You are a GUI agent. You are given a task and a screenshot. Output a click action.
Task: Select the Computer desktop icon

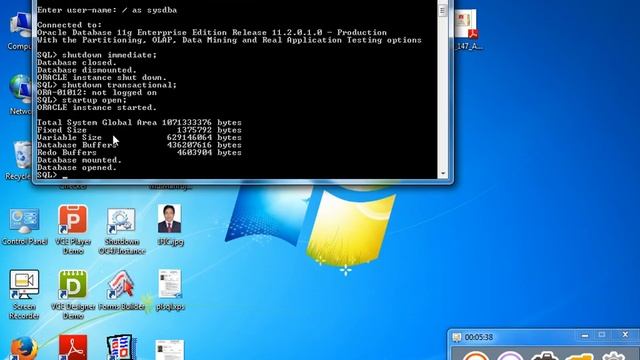tap(20, 31)
